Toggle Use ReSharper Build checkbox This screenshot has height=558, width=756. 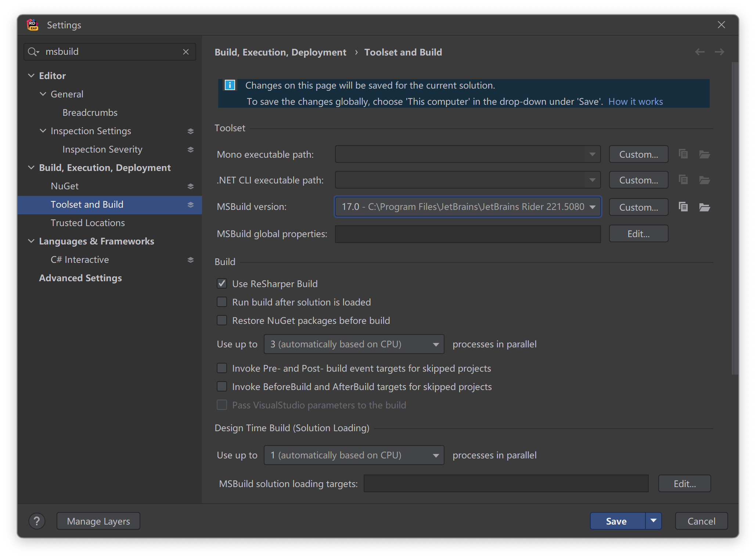[222, 283]
